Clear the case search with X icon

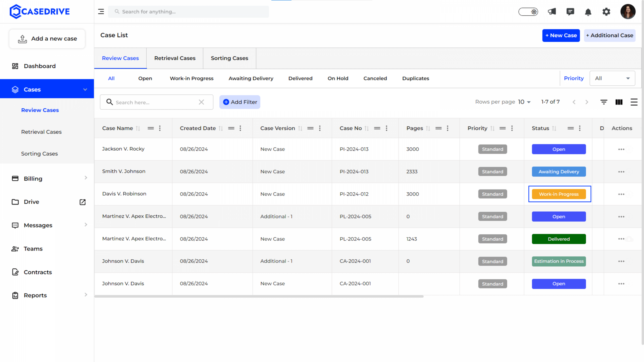(201, 102)
